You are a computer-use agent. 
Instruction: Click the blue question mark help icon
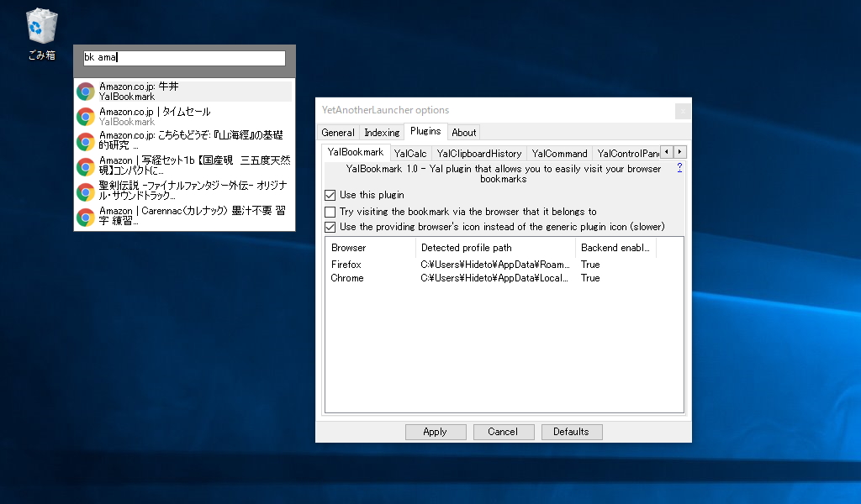(x=679, y=168)
